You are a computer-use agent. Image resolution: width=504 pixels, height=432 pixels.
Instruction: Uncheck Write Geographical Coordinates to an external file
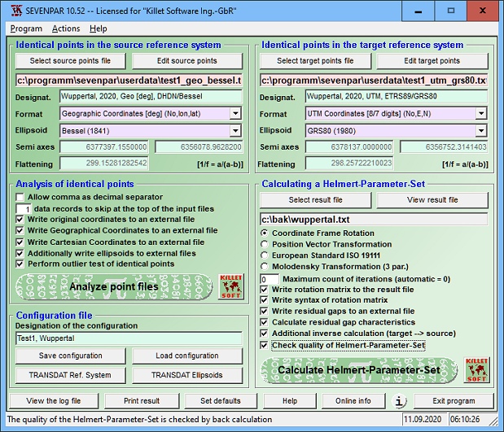pyautogui.click(x=20, y=230)
